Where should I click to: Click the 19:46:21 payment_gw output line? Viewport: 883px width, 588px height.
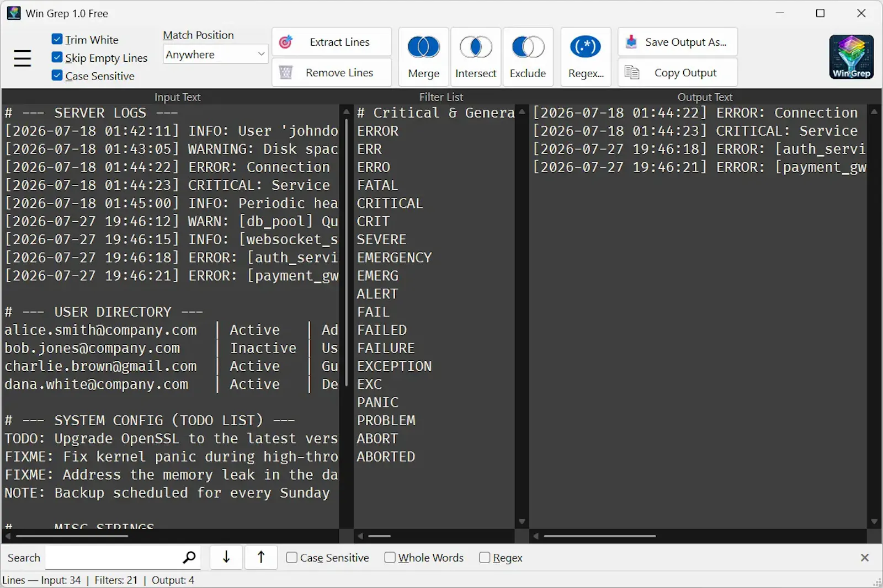(699, 167)
